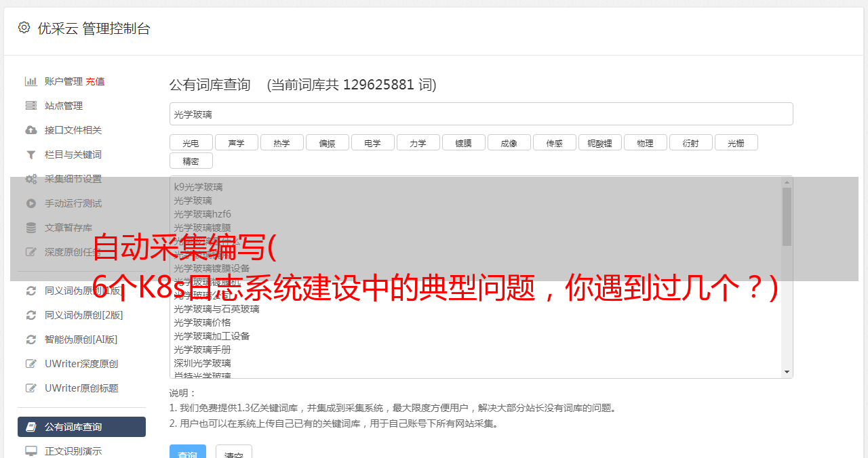This screenshot has height=458, width=868.
Task: Click the monitor icon for 正文识别演示
Action: (31, 451)
